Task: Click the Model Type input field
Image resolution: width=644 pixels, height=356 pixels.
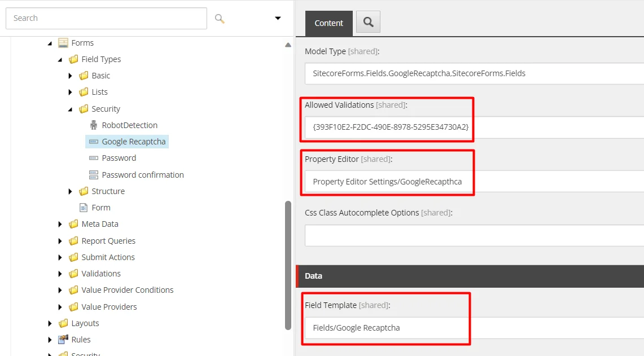Action: tap(474, 73)
